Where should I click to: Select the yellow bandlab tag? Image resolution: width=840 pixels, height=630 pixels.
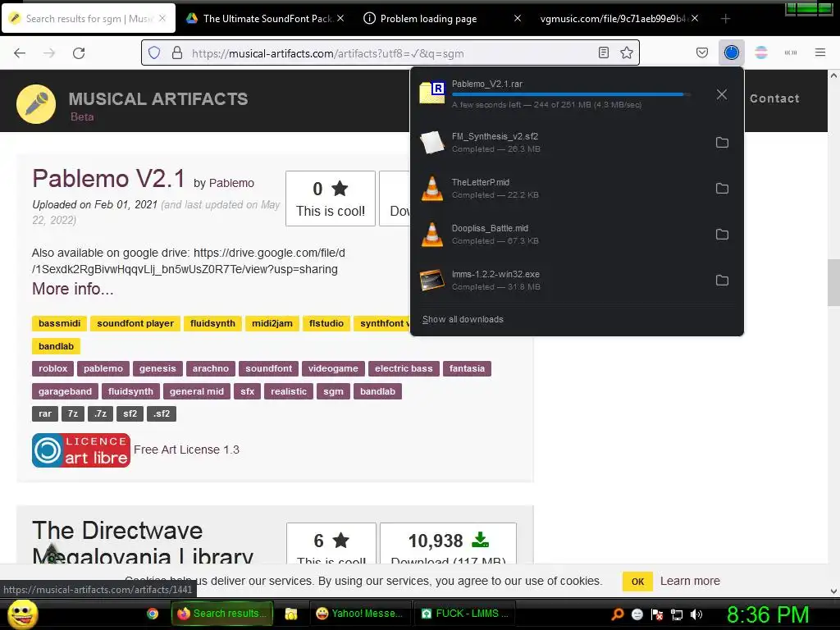(x=57, y=346)
